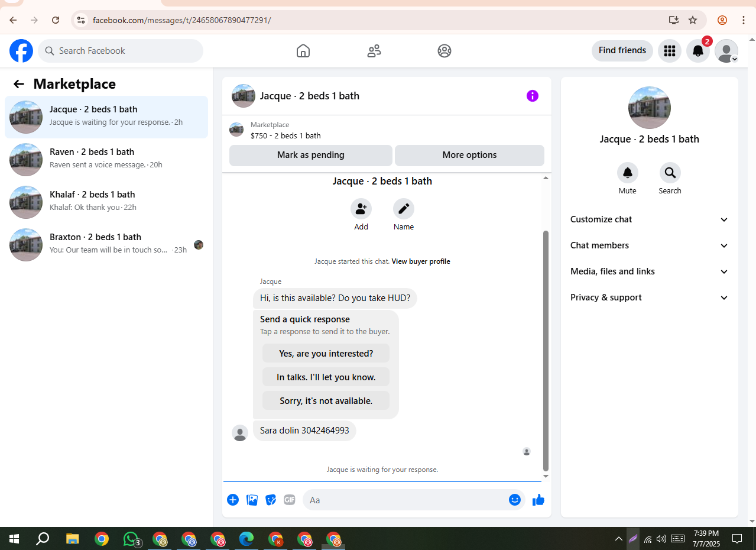Click the large listing photo in right panel
756x550 pixels.
(x=650, y=108)
